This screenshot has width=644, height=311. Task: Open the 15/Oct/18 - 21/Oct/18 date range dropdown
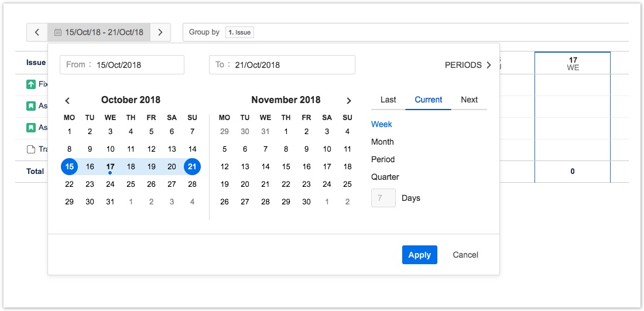coord(99,32)
